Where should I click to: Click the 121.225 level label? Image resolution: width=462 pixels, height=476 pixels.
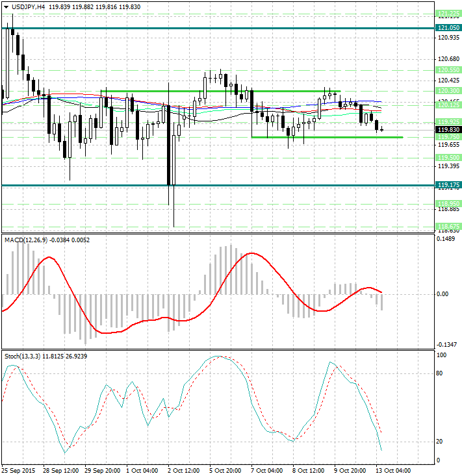pyautogui.click(x=448, y=14)
